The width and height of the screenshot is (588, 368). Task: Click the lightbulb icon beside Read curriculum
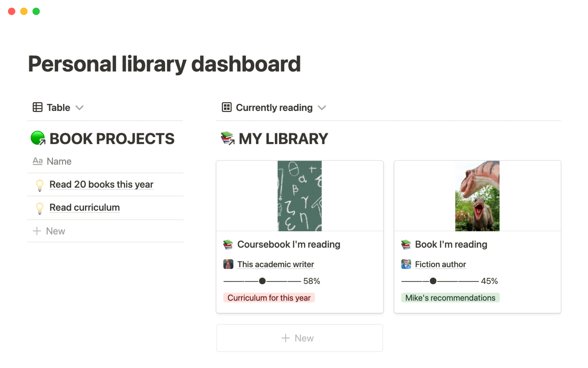[40, 208]
